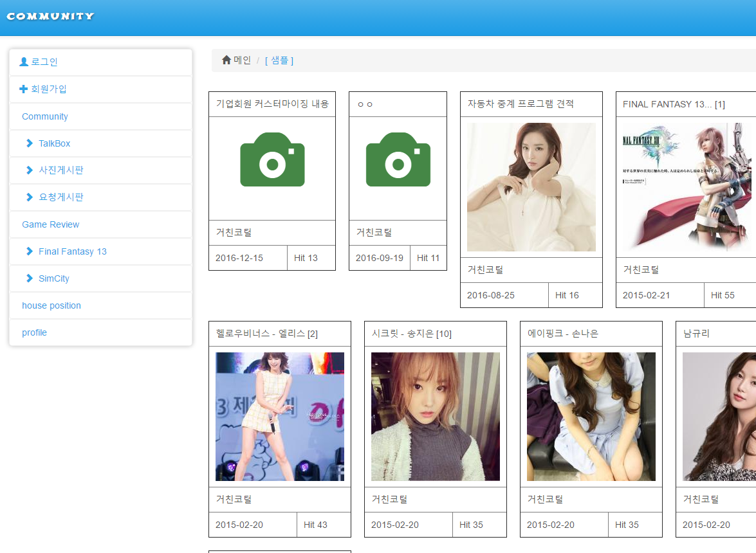Click the COMMUNITY logo in the header

tap(50, 16)
